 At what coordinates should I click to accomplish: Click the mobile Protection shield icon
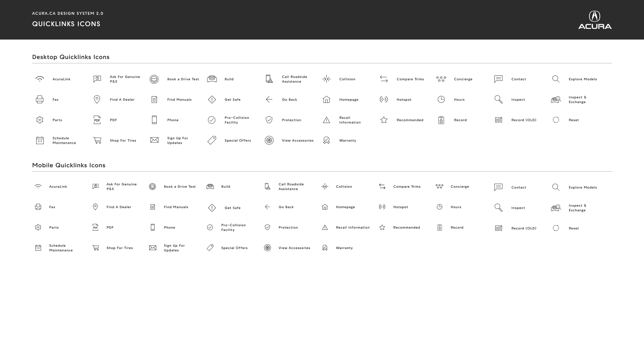(x=267, y=228)
